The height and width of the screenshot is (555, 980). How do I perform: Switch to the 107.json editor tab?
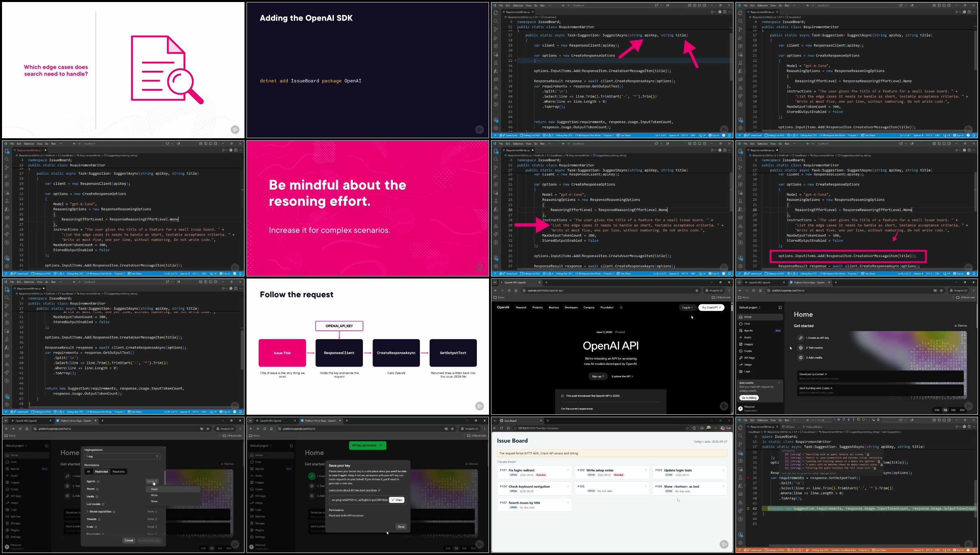coord(790,426)
